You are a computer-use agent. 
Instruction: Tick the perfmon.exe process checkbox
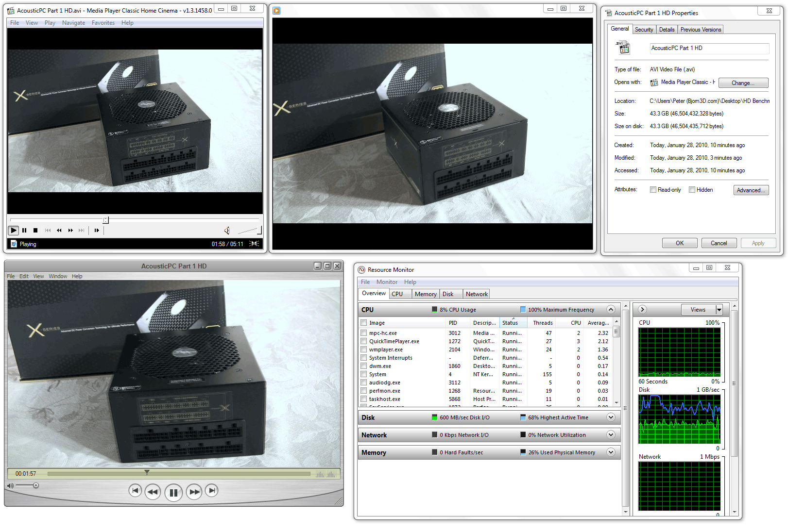point(363,391)
